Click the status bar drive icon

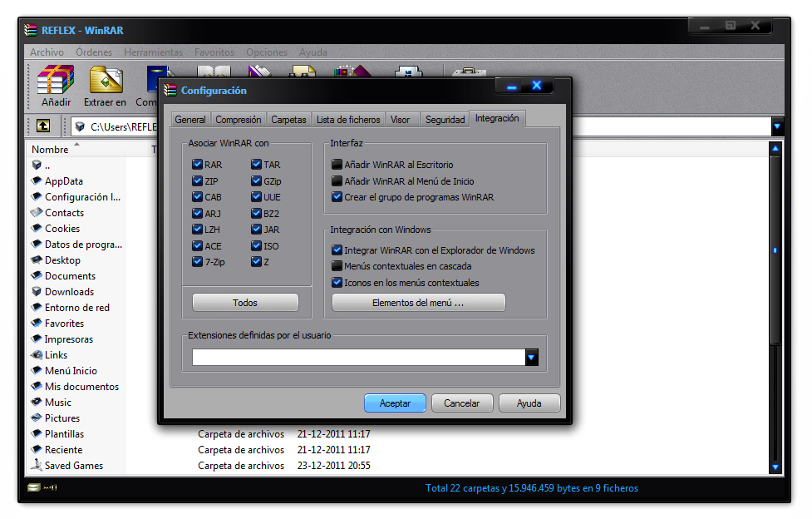pyautogui.click(x=34, y=487)
